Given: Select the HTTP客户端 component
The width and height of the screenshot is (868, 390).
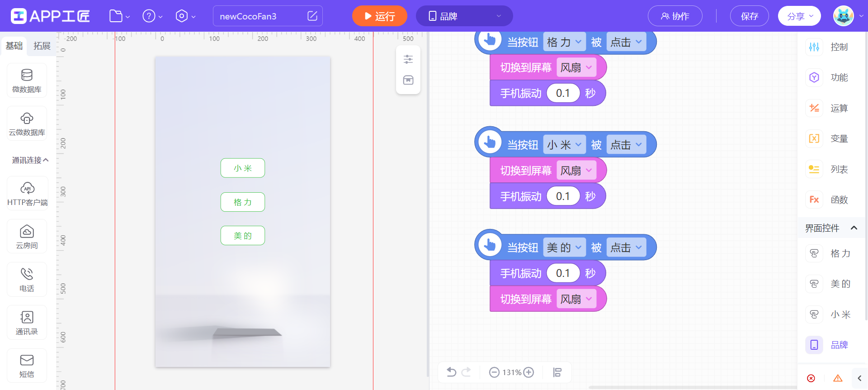Looking at the screenshot, I should 27,194.
